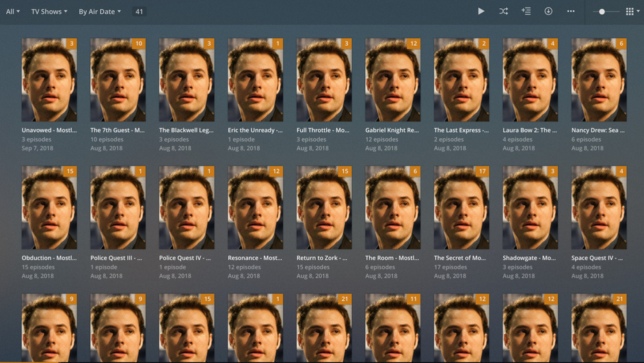Open the Unavowed show poster
644x363 pixels.
[x=49, y=80]
